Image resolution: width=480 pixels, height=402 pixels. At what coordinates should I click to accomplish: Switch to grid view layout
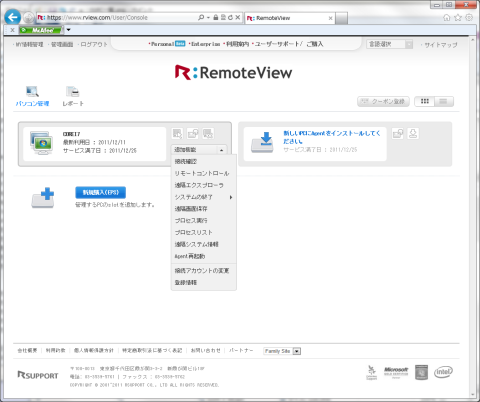coord(425,101)
